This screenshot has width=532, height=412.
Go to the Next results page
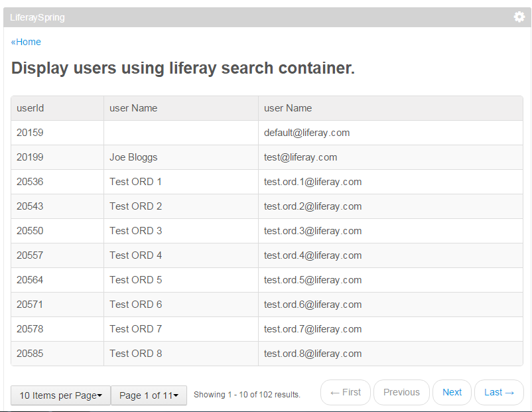tap(452, 392)
